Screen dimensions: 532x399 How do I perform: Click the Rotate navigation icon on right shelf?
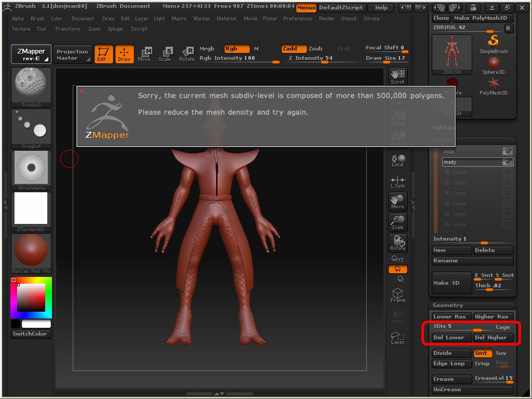(x=397, y=243)
